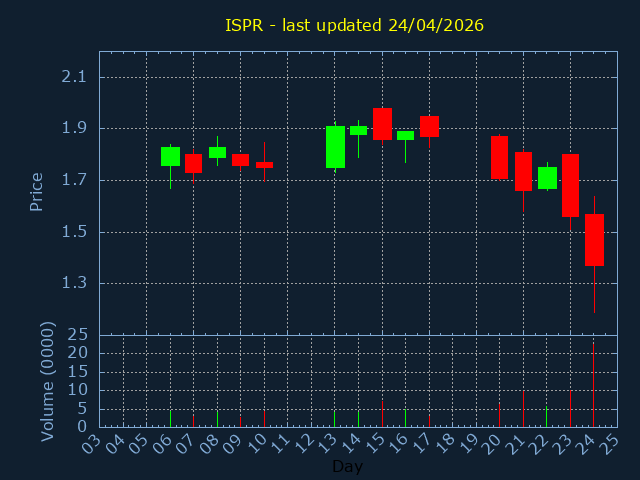The image size is (640, 480).
Task: Click the green volume bar on day 22
Action: [x=547, y=417]
